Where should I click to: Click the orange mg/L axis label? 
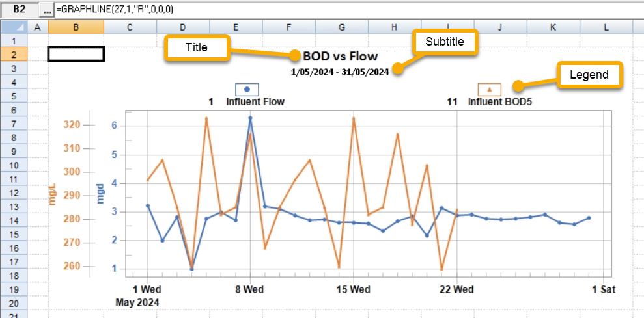click(x=53, y=194)
